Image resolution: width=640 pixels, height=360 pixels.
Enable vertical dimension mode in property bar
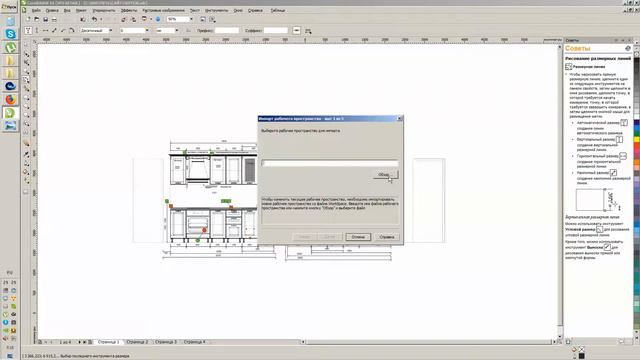click(x=37, y=31)
